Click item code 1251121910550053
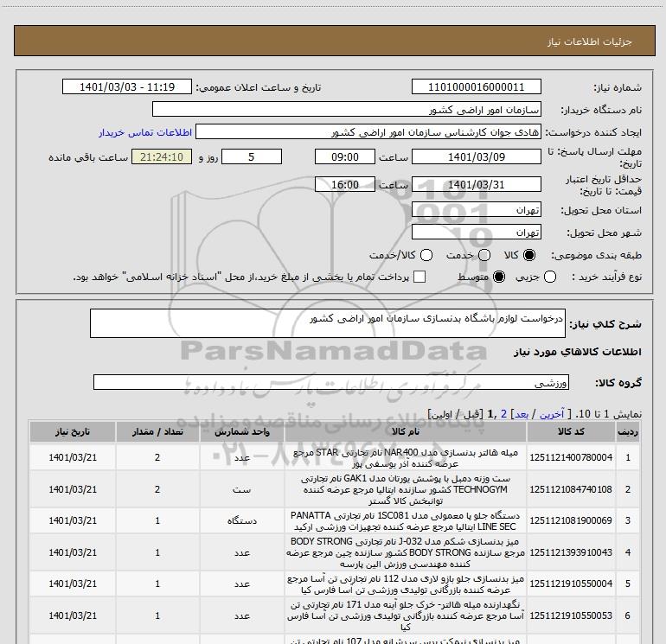 coord(571,615)
